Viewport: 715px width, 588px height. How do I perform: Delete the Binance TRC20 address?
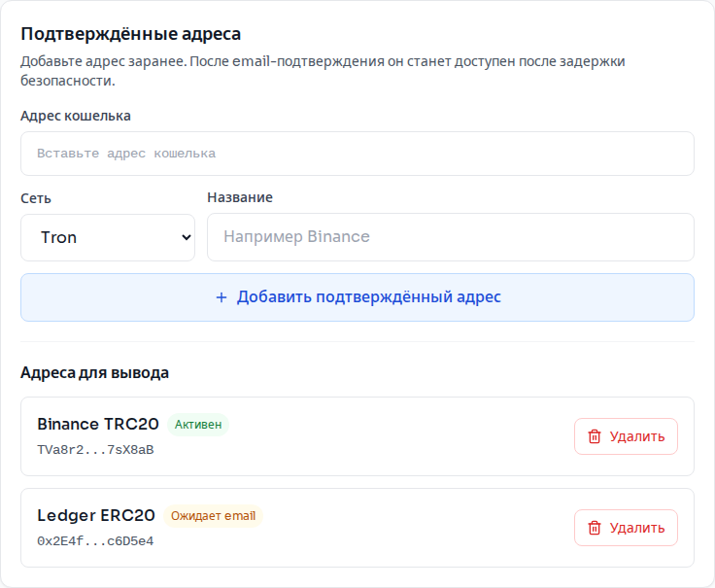626,436
